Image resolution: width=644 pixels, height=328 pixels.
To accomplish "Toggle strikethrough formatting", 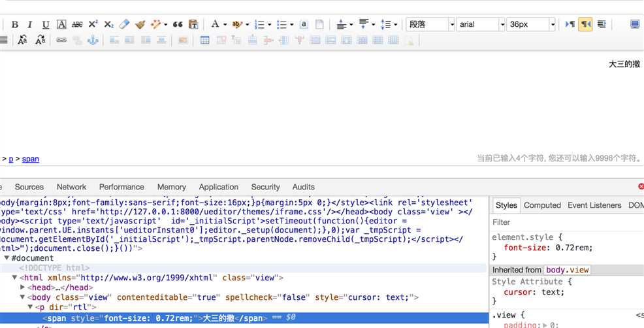I will click(77, 25).
